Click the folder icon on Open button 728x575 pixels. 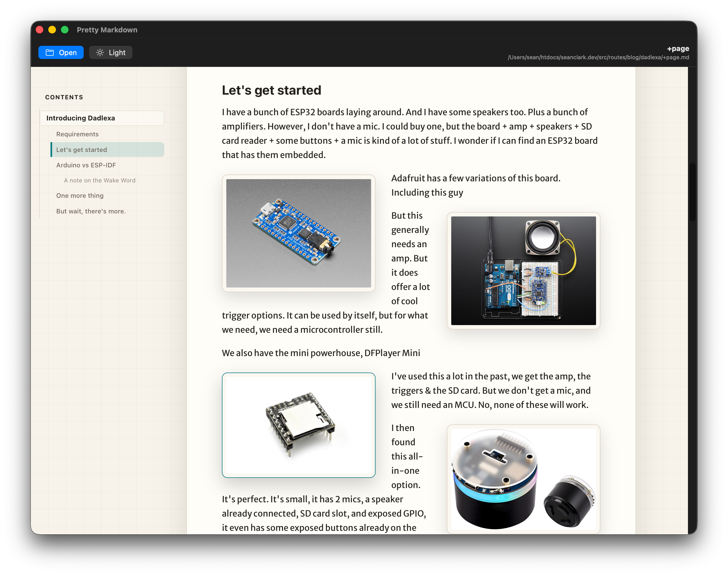point(50,52)
